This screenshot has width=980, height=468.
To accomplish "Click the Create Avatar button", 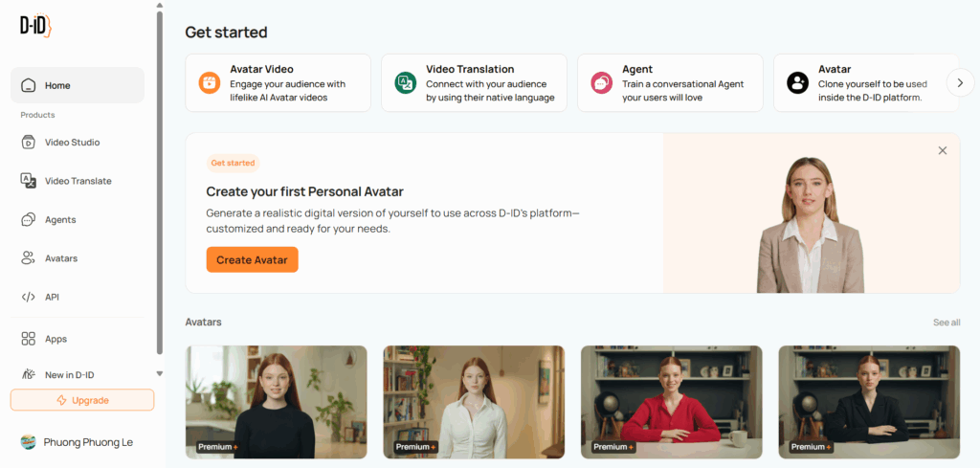I will tap(252, 259).
